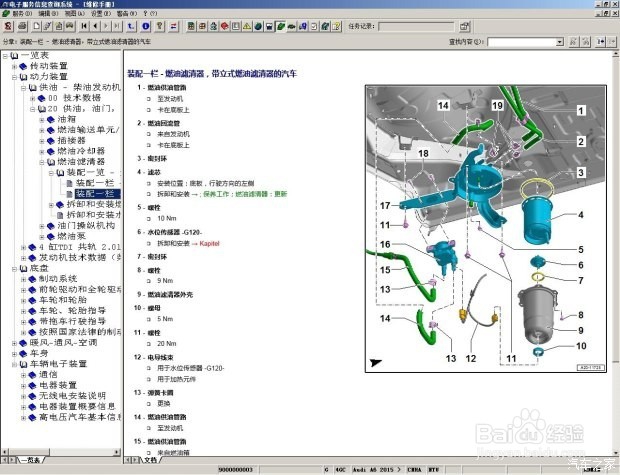Click the '6 - 水位传感器 -G120-' heading
The height and width of the screenshot is (475, 620).
coord(170,232)
